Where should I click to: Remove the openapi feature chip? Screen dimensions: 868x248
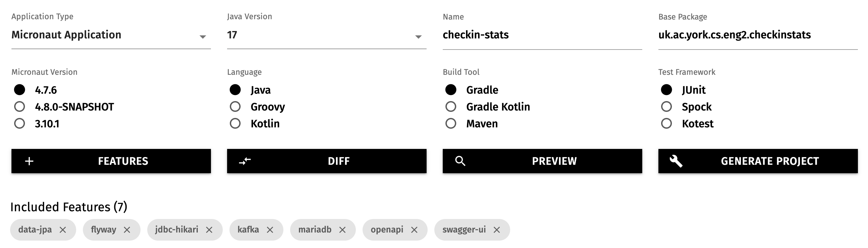(415, 229)
